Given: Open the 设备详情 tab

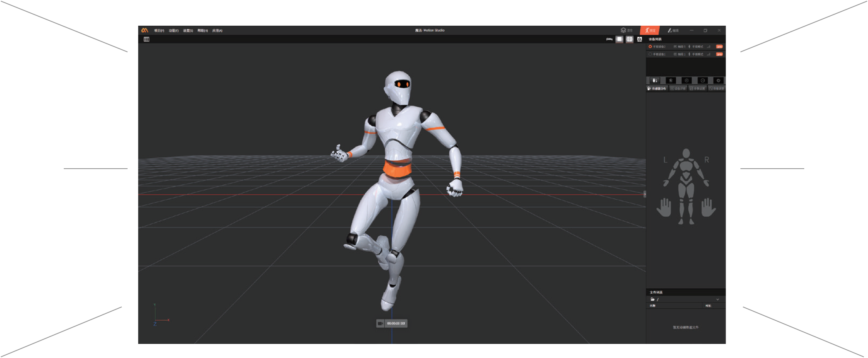Looking at the screenshot, I should coord(678,89).
